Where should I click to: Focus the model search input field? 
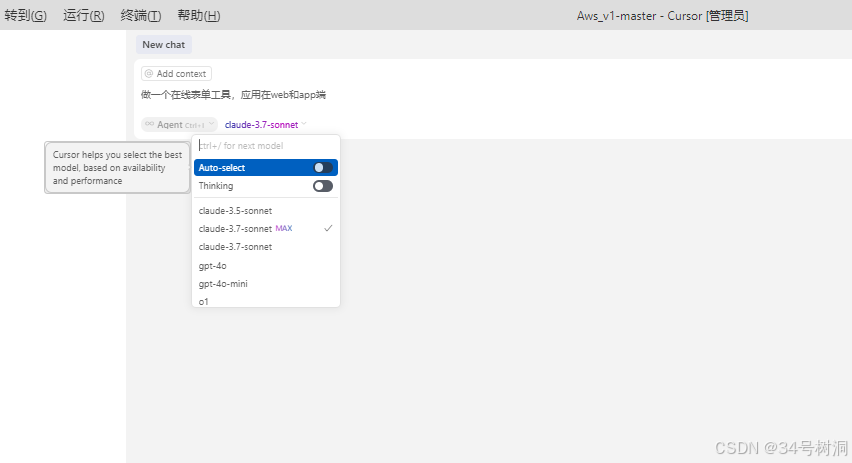[266, 146]
